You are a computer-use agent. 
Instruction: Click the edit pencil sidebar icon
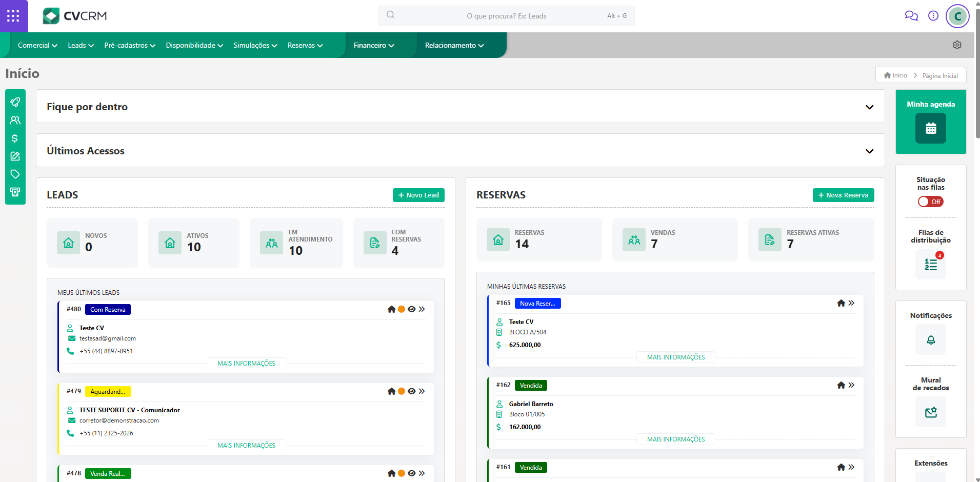pos(15,156)
